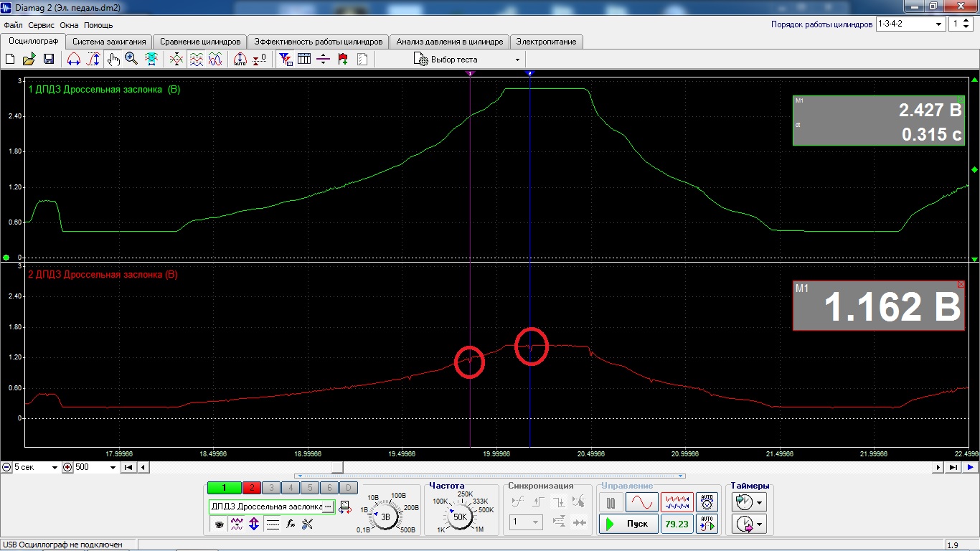This screenshot has height=551, width=980.
Task: Open sensor selection ellipsis button beside ДПДЗ field
Action: (x=329, y=507)
